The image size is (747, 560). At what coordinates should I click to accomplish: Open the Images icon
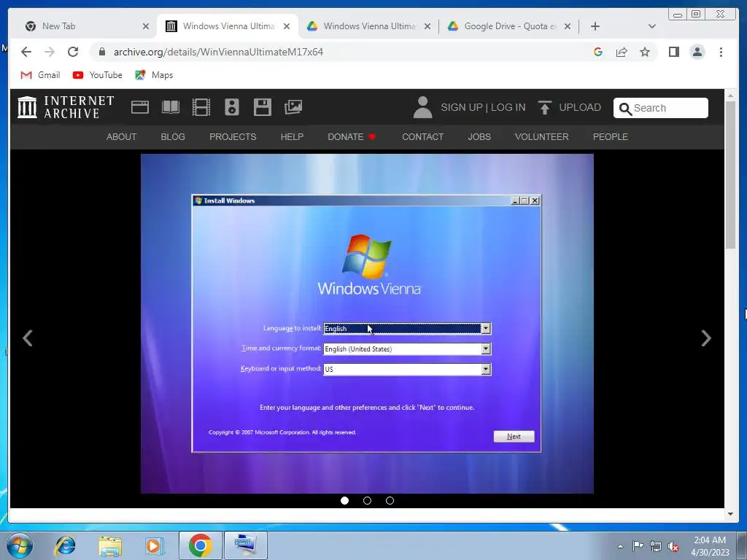click(x=293, y=107)
